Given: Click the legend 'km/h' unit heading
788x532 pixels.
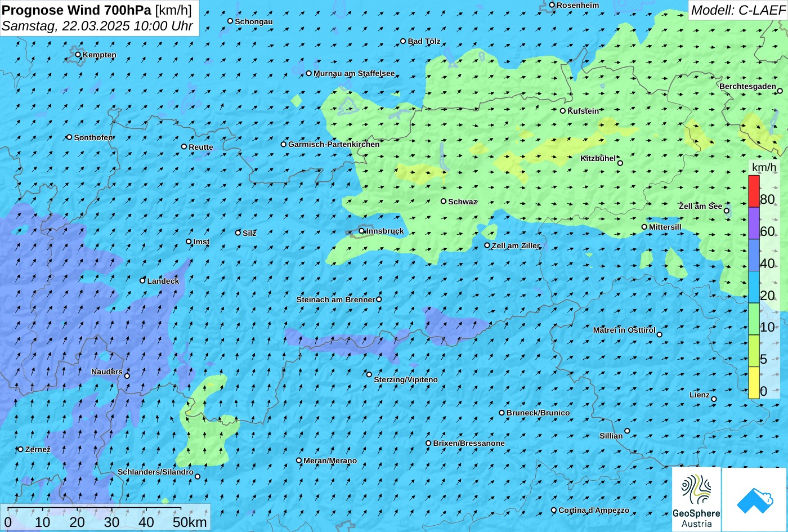Looking at the screenshot, I should click(763, 168).
